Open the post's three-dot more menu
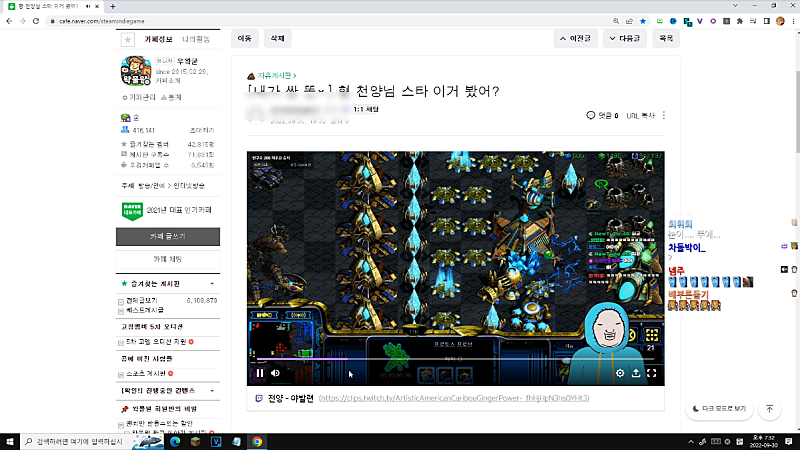 pos(664,116)
